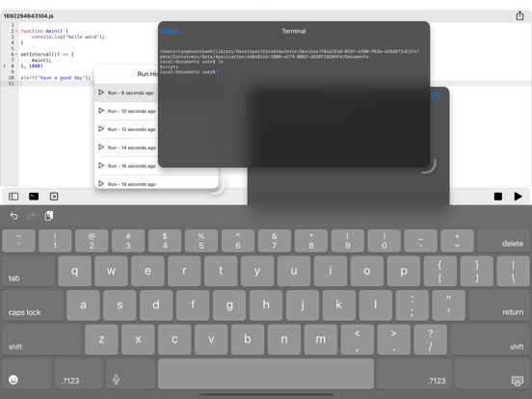Click the 1692294643104.js file title
This screenshot has width=532, height=399.
tap(29, 16)
